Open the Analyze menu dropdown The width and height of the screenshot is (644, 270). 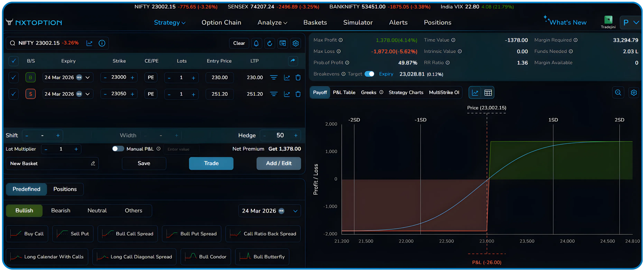pyautogui.click(x=272, y=22)
